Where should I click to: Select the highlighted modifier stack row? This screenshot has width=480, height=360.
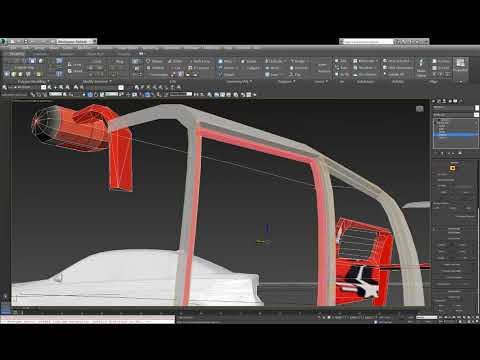[455, 134]
